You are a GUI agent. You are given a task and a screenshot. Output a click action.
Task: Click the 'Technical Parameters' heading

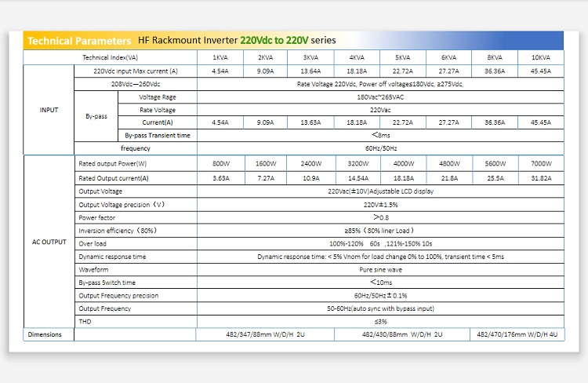click(x=79, y=41)
